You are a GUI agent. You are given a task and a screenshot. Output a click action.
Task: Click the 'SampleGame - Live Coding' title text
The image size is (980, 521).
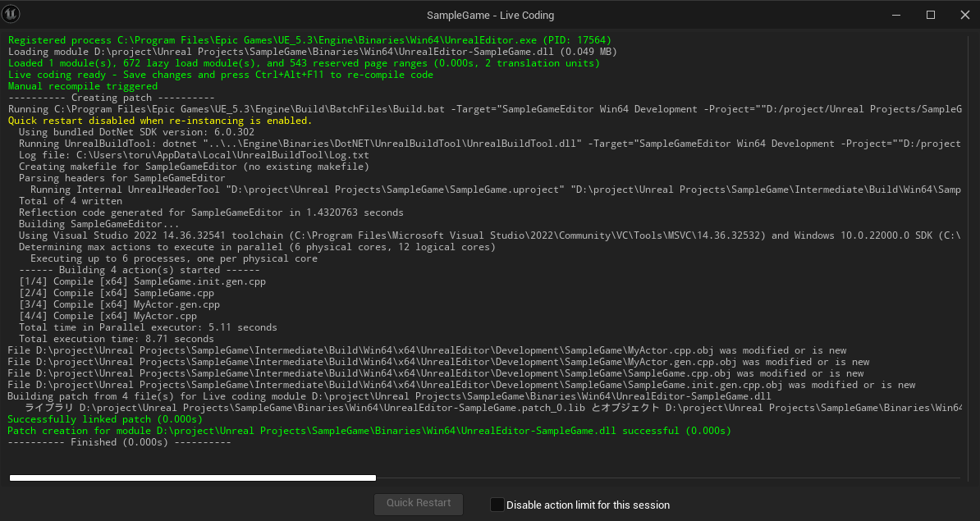click(490, 15)
